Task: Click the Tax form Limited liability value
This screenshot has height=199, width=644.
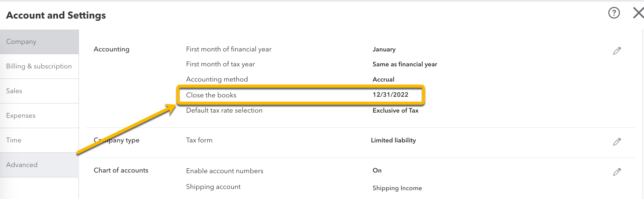Action: tap(393, 140)
